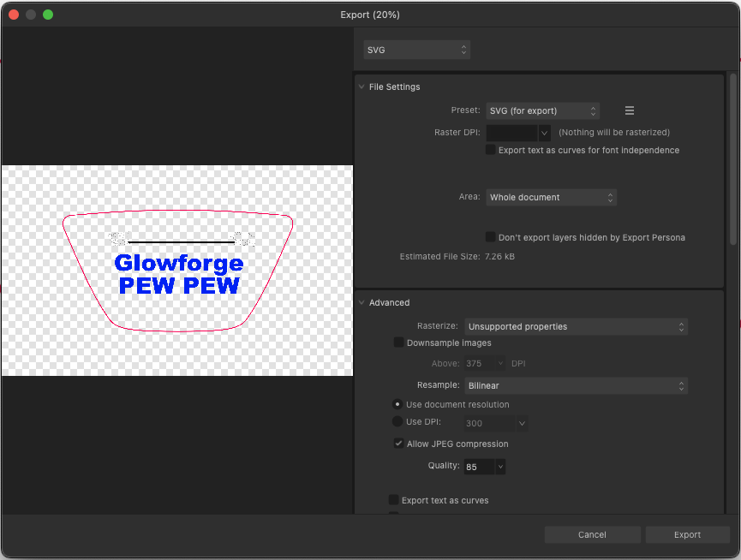The image size is (741, 560).
Task: Open the SVG export format dropdown
Action: click(x=416, y=50)
